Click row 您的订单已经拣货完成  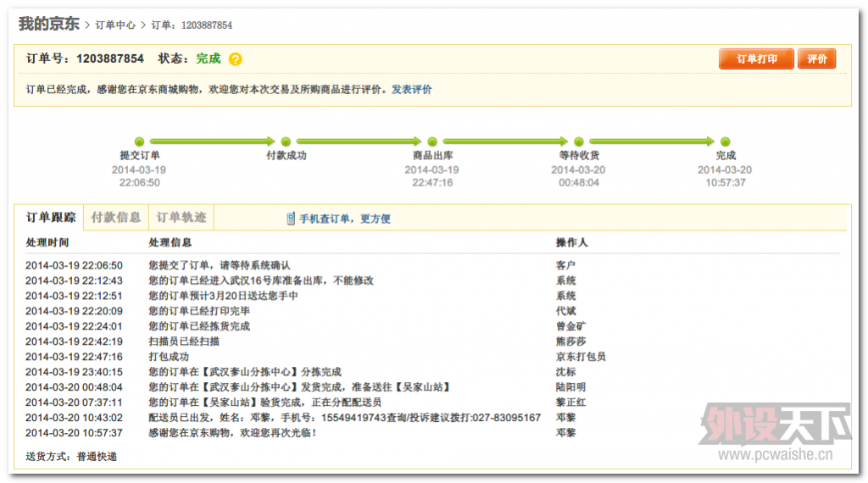pyautogui.click(x=431, y=326)
